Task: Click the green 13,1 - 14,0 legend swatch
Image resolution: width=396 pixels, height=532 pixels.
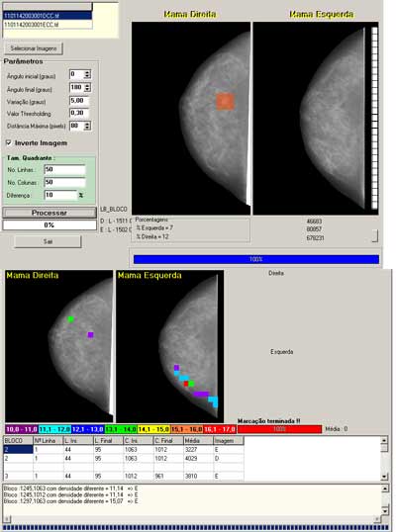Action: [121, 429]
